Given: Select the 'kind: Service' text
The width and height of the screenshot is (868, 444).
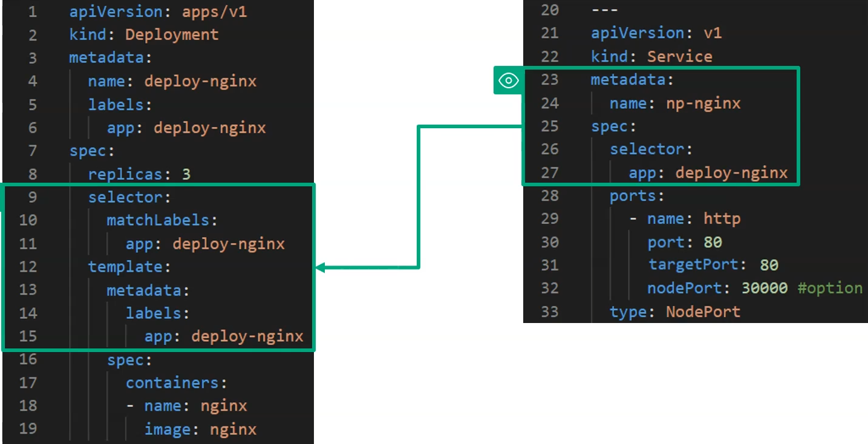Looking at the screenshot, I should [x=651, y=57].
